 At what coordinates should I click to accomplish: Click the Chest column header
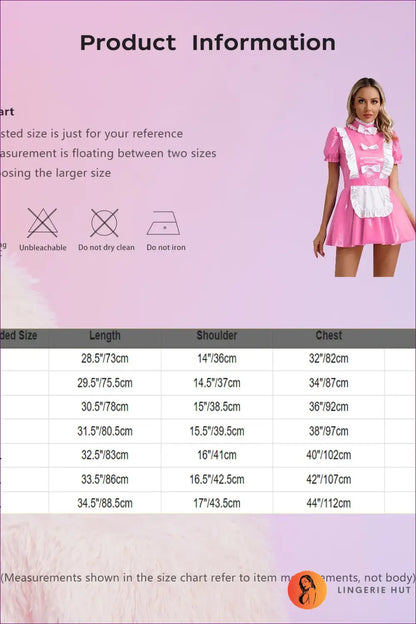coord(329,335)
